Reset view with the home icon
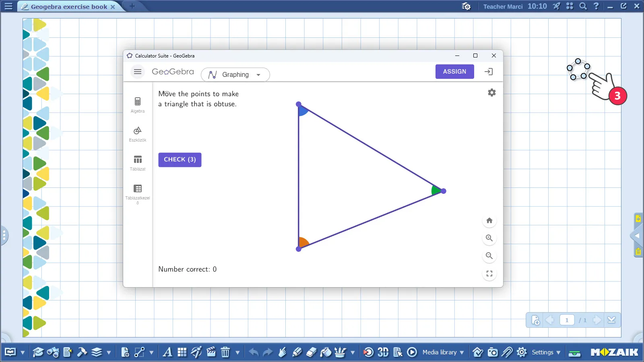 point(489,220)
